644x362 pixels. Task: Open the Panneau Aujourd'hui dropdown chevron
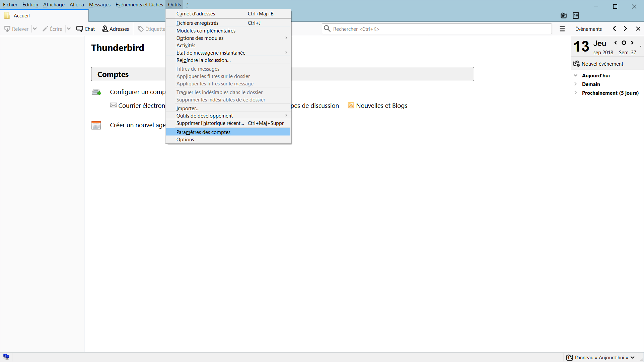632,358
